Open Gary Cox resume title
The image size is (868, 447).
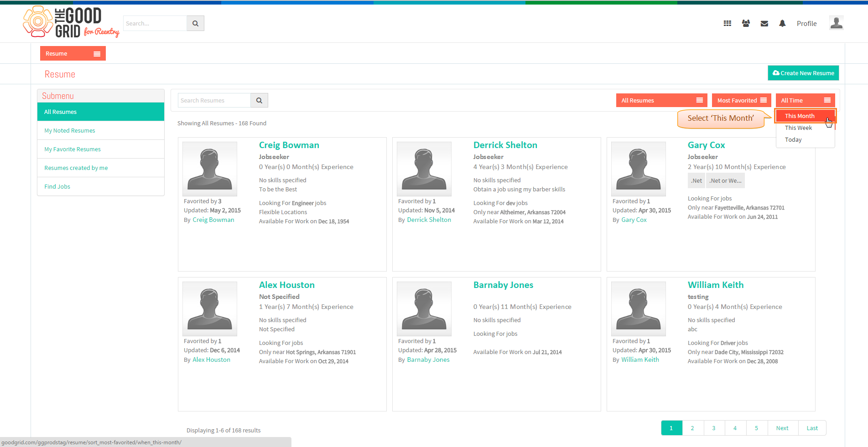click(706, 145)
